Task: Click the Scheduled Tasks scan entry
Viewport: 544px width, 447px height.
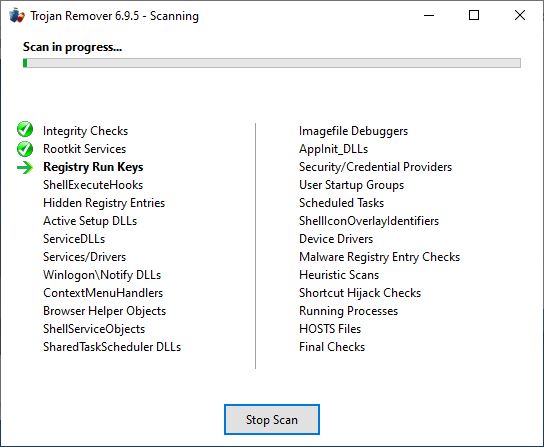Action: [x=341, y=203]
